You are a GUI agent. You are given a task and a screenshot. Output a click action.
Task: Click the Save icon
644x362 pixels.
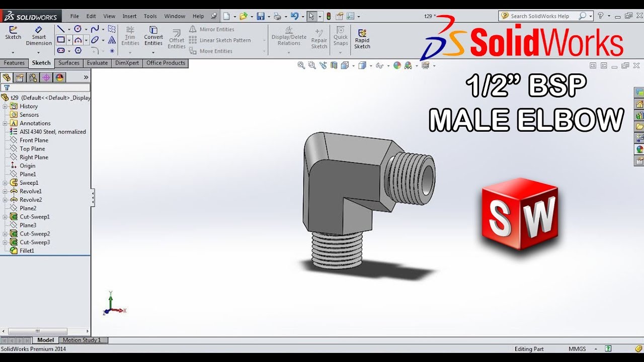(x=261, y=16)
